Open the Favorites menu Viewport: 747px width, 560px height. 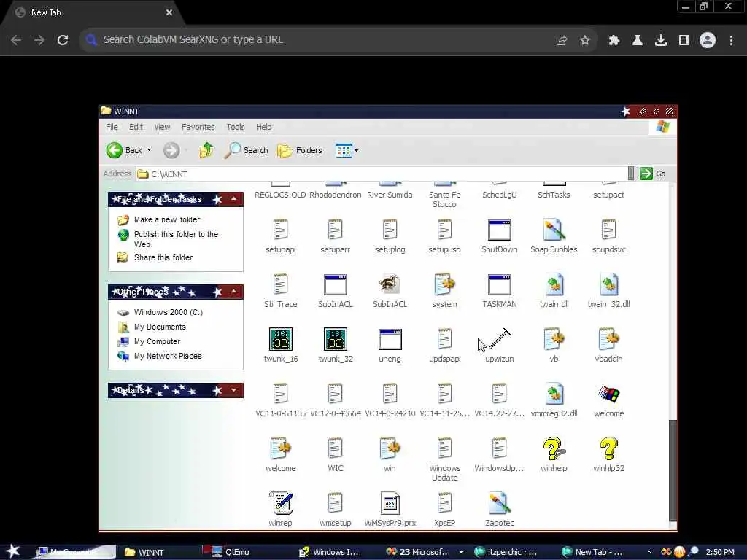pyautogui.click(x=198, y=127)
